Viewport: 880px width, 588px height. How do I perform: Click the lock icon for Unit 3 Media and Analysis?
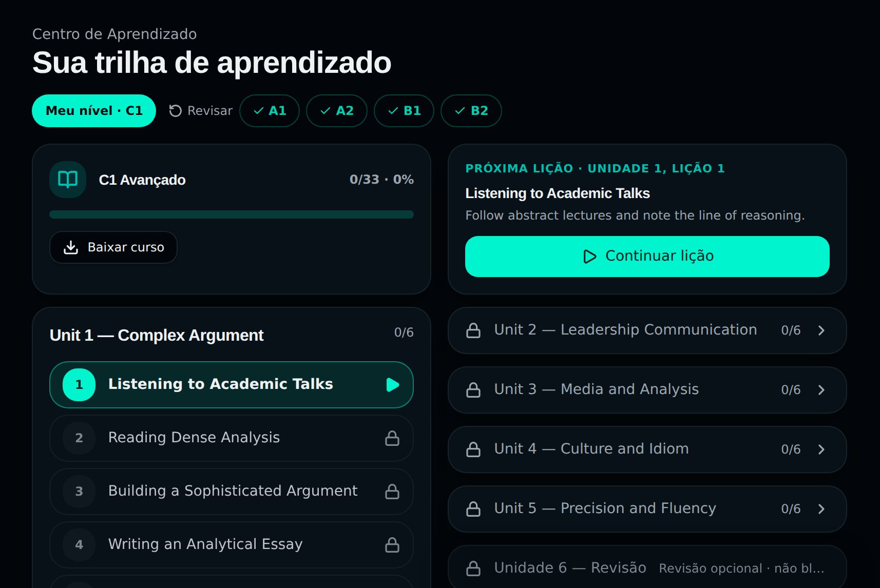[x=473, y=390]
